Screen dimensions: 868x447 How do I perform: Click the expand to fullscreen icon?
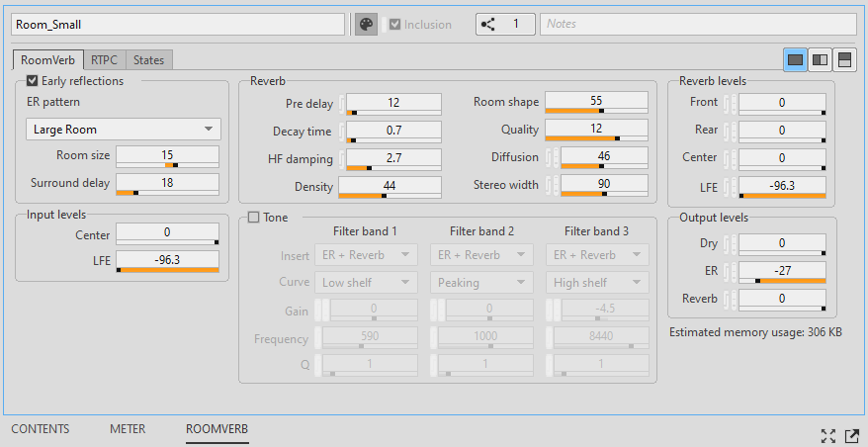tap(827, 435)
